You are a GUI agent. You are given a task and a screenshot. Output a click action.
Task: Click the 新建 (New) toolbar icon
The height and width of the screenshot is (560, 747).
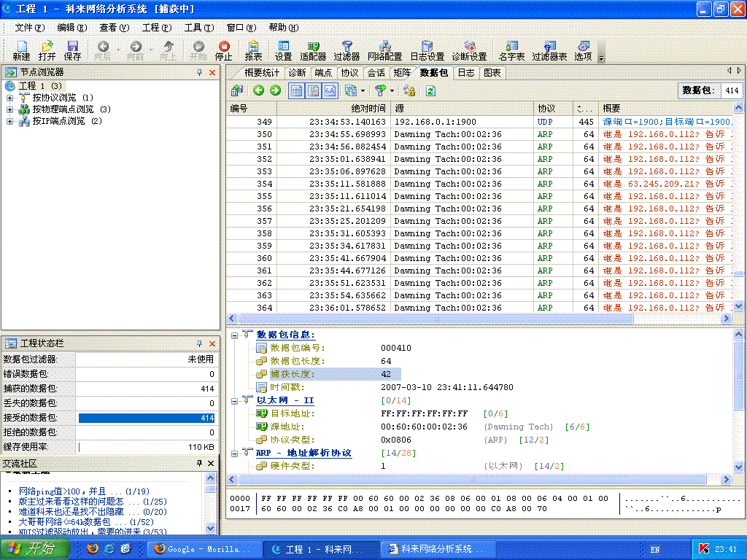click(x=21, y=50)
